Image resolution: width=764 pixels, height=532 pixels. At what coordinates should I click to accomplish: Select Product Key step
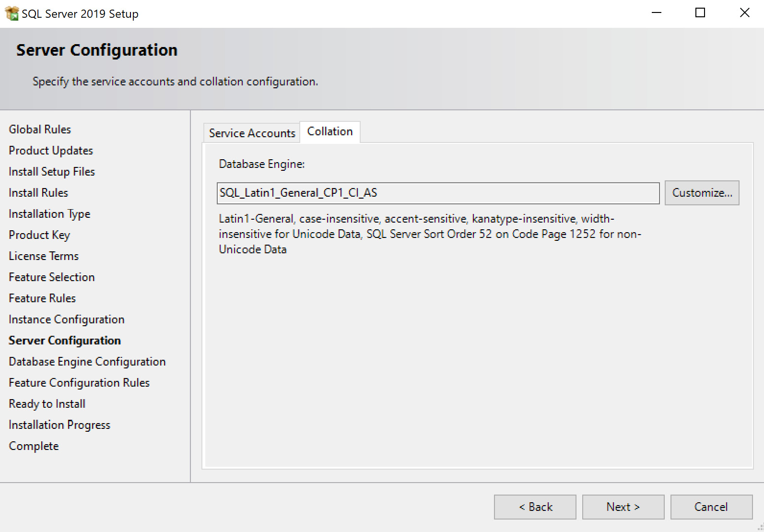click(39, 235)
